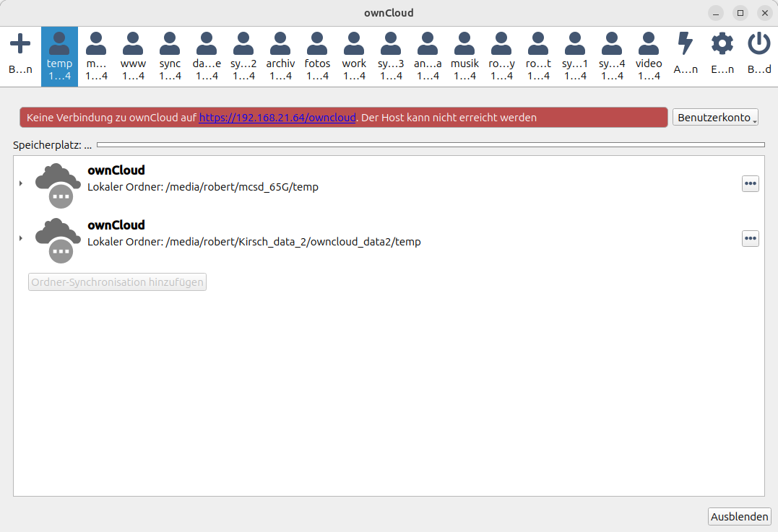The width and height of the screenshot is (778, 532).
Task: Select the archiv account icon
Action: click(280, 45)
